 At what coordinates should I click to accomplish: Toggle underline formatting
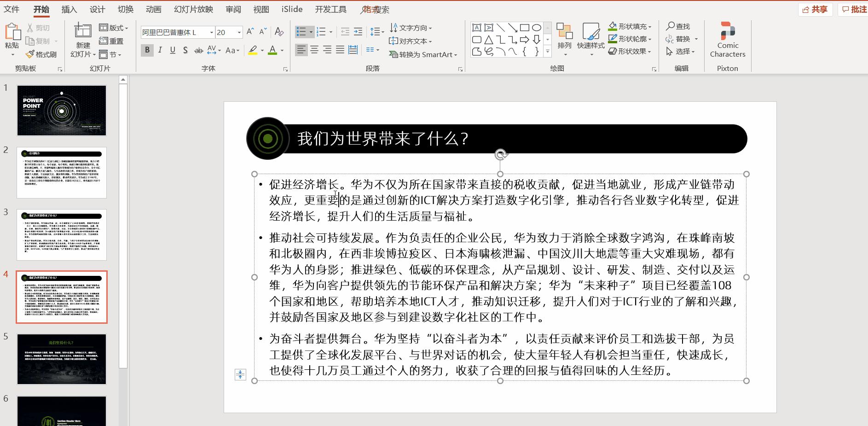pos(173,50)
